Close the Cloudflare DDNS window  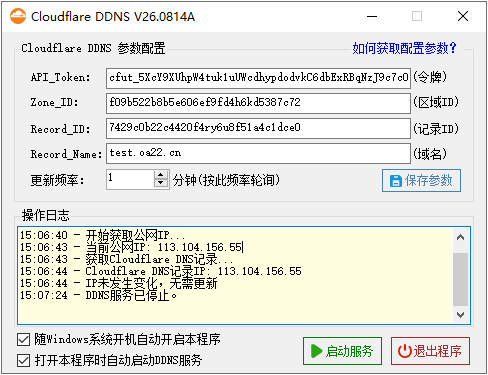click(x=463, y=16)
